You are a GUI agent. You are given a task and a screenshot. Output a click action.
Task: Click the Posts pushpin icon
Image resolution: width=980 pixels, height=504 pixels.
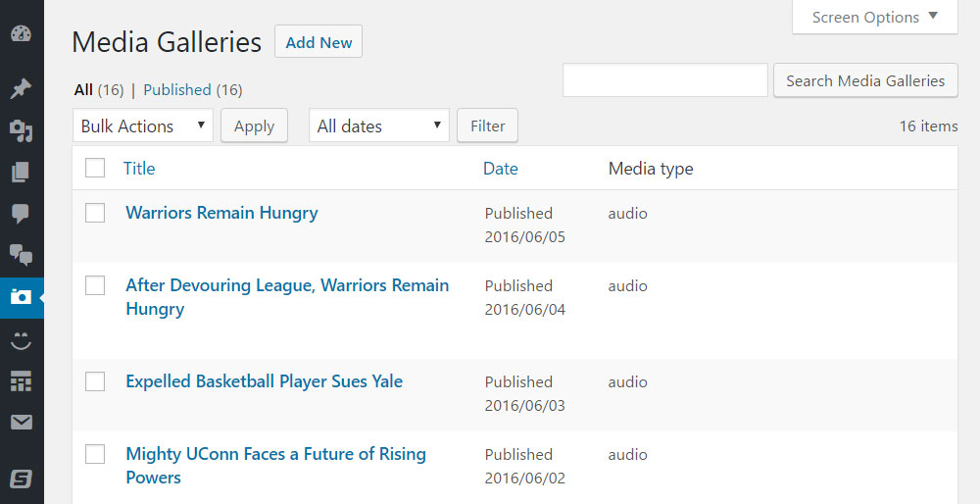[21, 89]
